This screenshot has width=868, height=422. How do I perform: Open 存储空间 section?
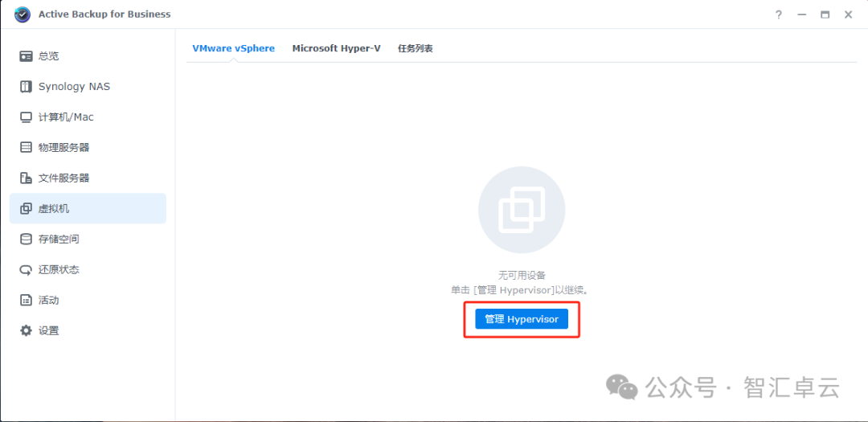(x=88, y=240)
